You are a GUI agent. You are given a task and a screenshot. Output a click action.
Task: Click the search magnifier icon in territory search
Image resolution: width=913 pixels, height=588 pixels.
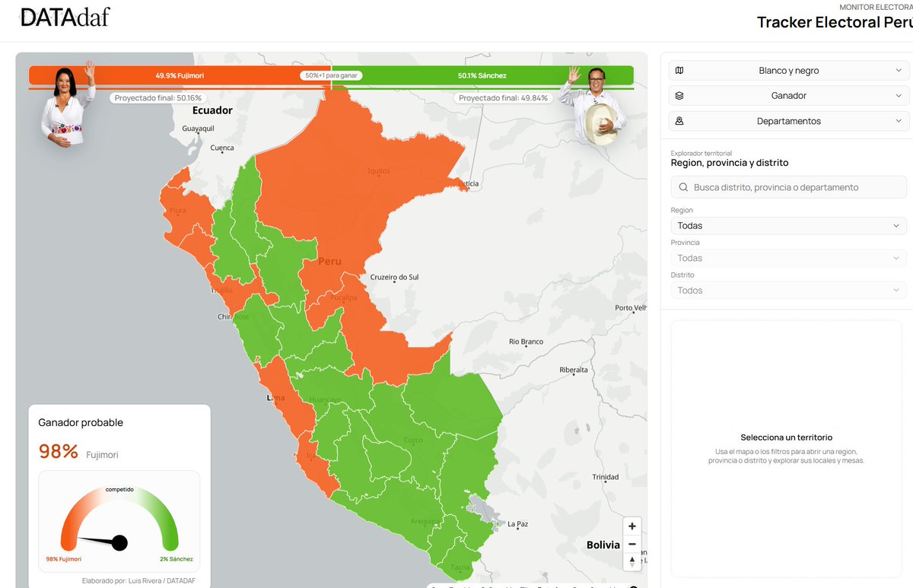pos(683,187)
